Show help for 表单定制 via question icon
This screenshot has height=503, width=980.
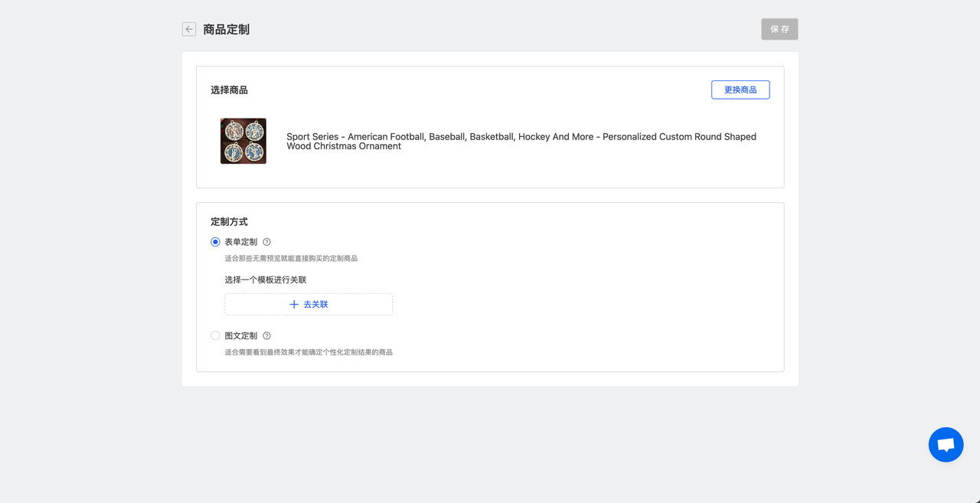pos(266,242)
